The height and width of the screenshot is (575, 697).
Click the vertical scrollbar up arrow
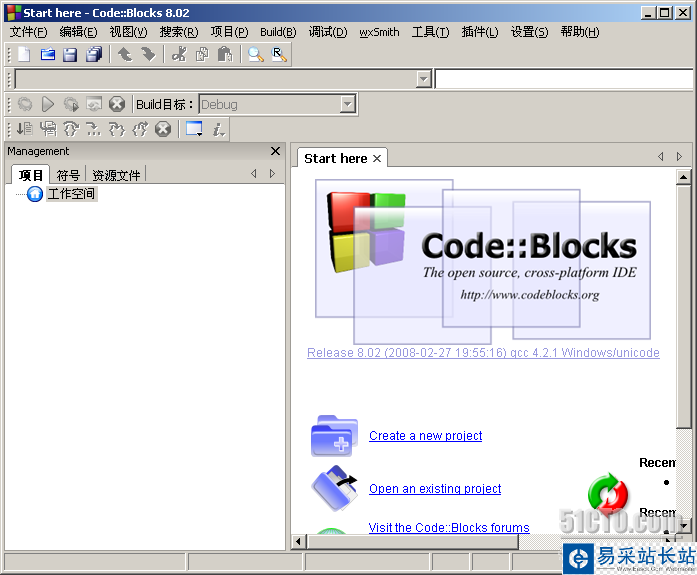683,177
